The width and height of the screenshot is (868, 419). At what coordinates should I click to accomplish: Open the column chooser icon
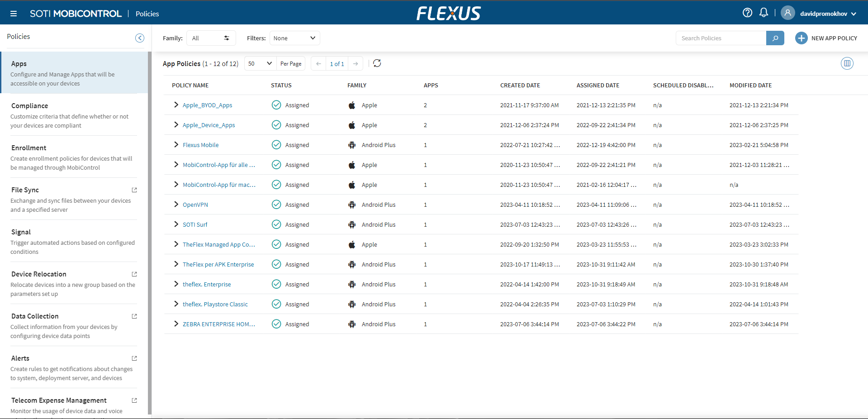point(847,63)
